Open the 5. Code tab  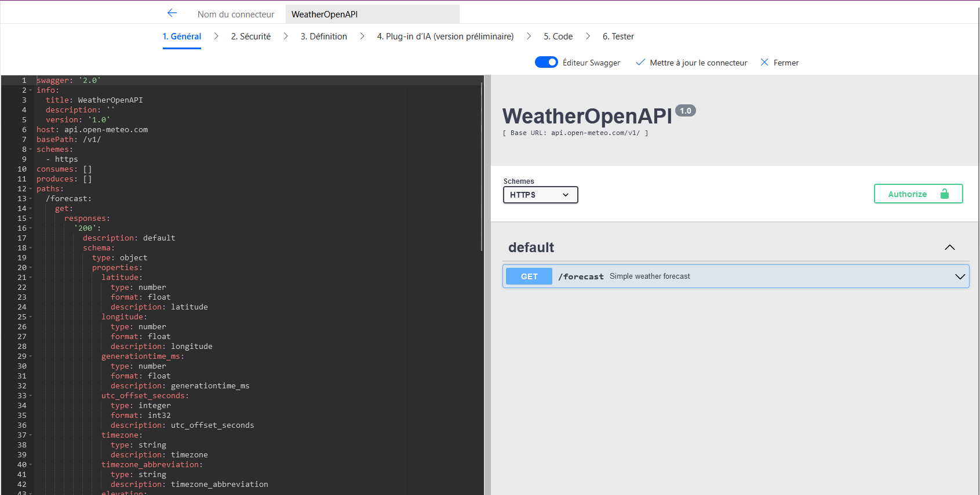point(558,36)
